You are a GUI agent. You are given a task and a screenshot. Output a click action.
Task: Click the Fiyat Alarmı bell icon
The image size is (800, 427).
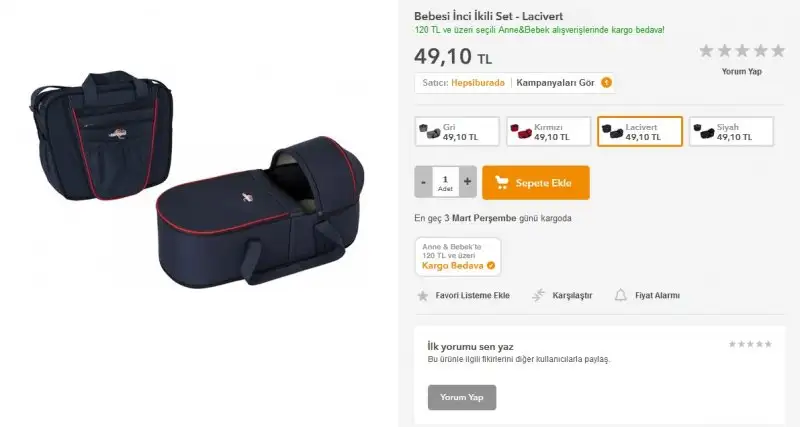pos(620,295)
